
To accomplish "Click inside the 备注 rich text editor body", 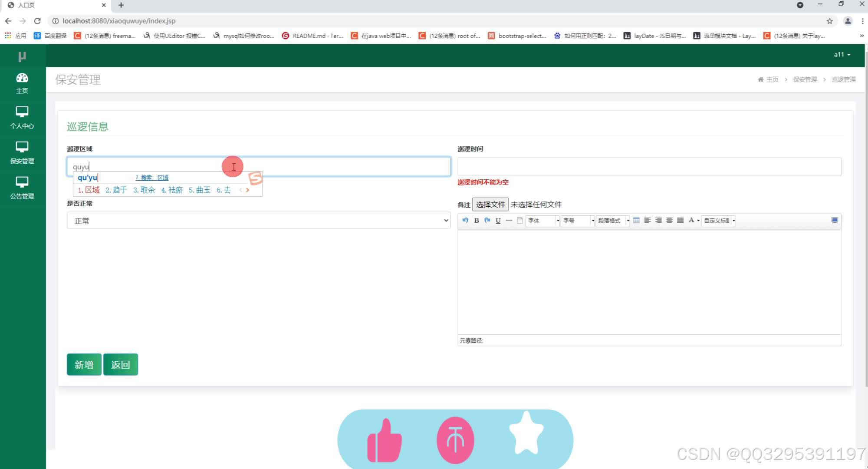I will (649, 282).
